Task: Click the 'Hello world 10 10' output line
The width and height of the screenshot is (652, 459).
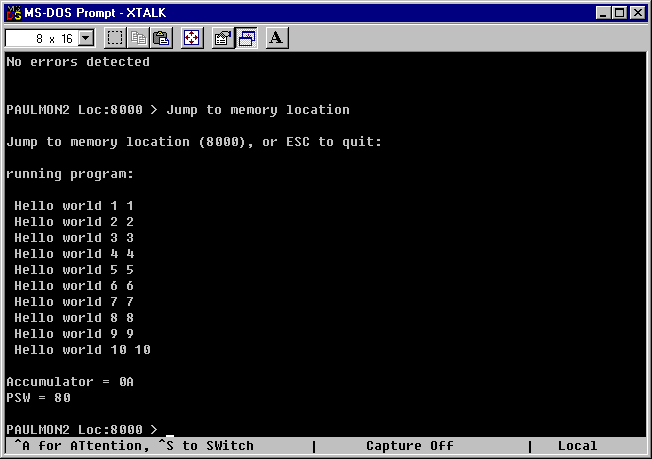Action: pos(82,350)
